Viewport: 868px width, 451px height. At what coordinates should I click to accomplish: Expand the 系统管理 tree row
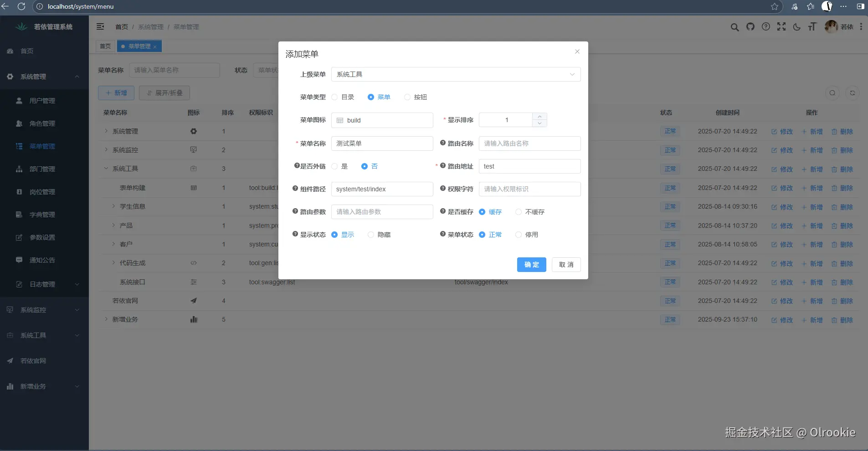[106, 131]
